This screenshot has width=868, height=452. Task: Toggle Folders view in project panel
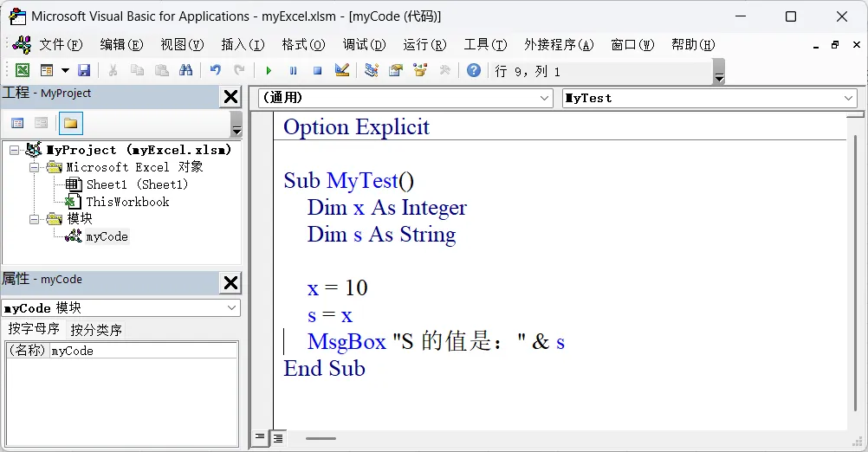pos(70,123)
